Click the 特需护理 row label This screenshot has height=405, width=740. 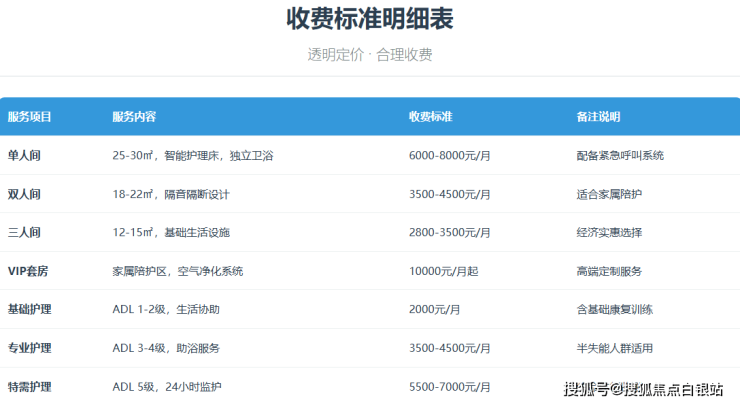click(30, 386)
